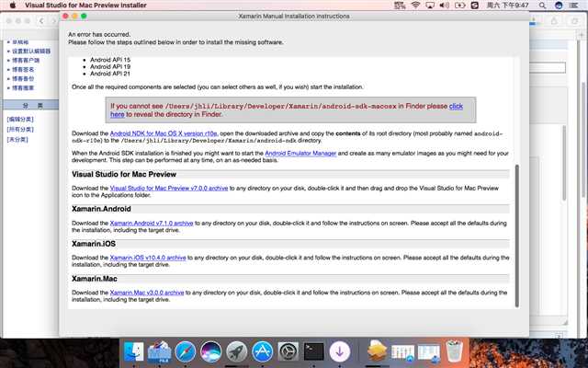
Task: Open Android NDK for Mac OS X r10e link
Action: (164, 133)
